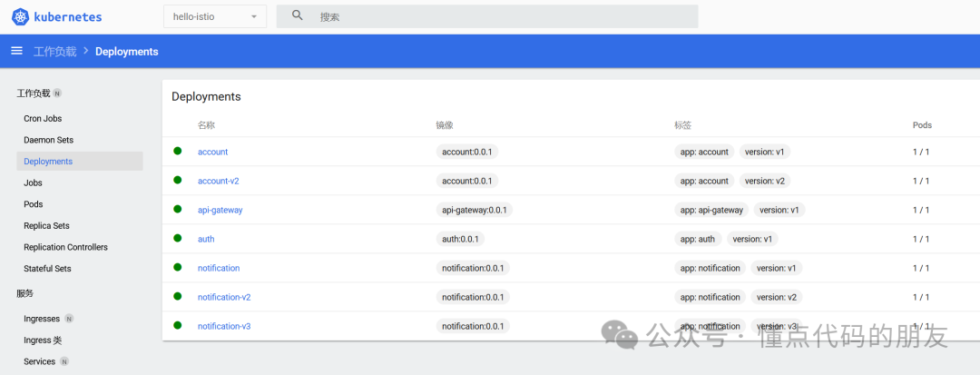Click the 标签 column header

(x=682, y=125)
